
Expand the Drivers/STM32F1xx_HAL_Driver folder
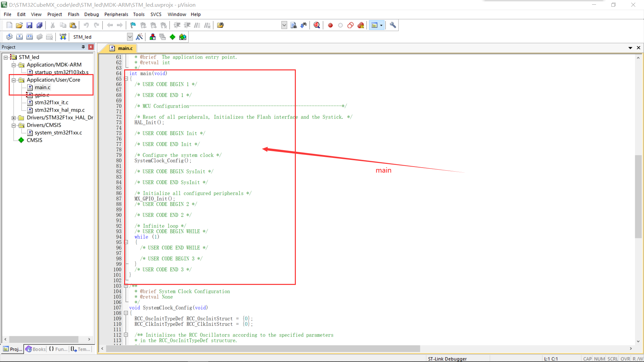(13, 118)
